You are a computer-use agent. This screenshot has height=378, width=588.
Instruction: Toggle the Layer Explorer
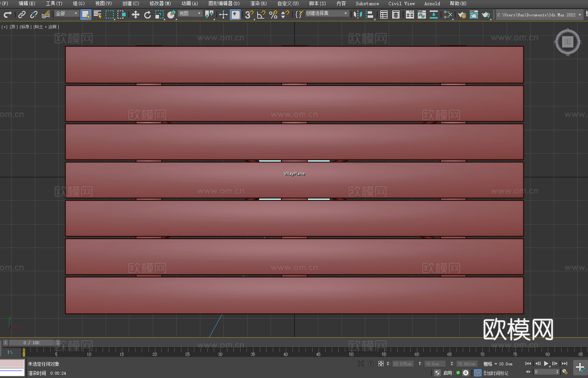coord(396,14)
